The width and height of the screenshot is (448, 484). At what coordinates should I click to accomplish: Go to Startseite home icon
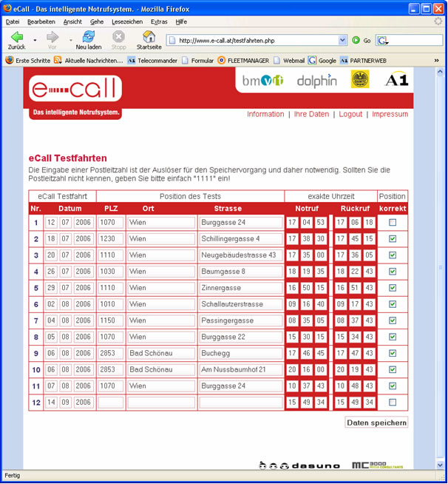(x=149, y=37)
